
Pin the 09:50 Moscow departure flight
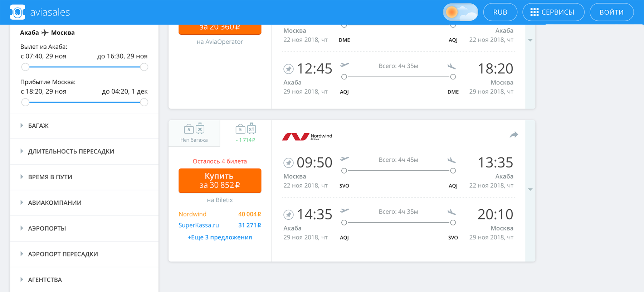(x=288, y=163)
